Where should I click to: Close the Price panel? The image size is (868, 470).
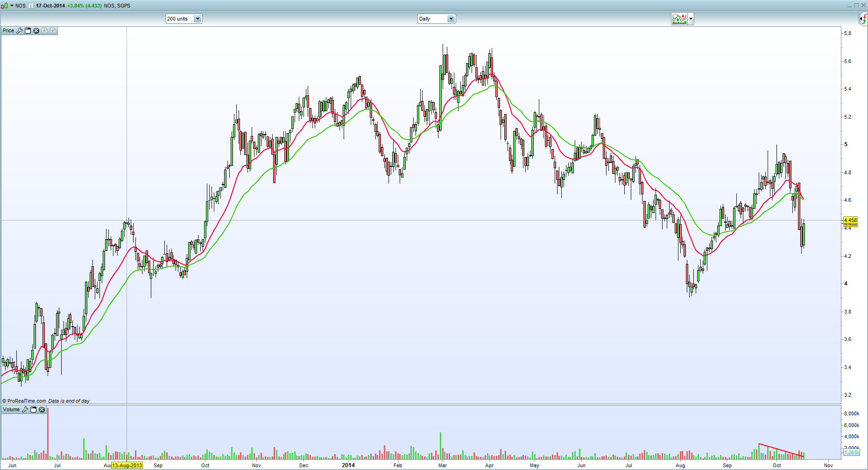(x=36, y=30)
